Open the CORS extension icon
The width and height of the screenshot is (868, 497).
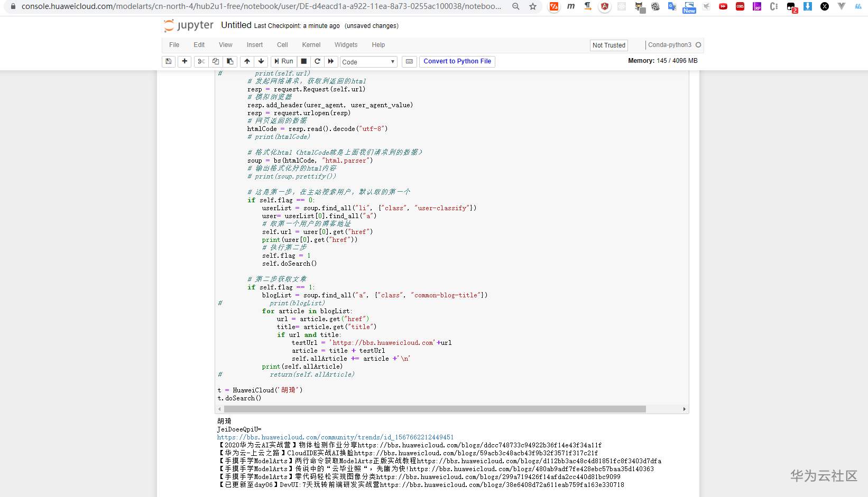[740, 6]
